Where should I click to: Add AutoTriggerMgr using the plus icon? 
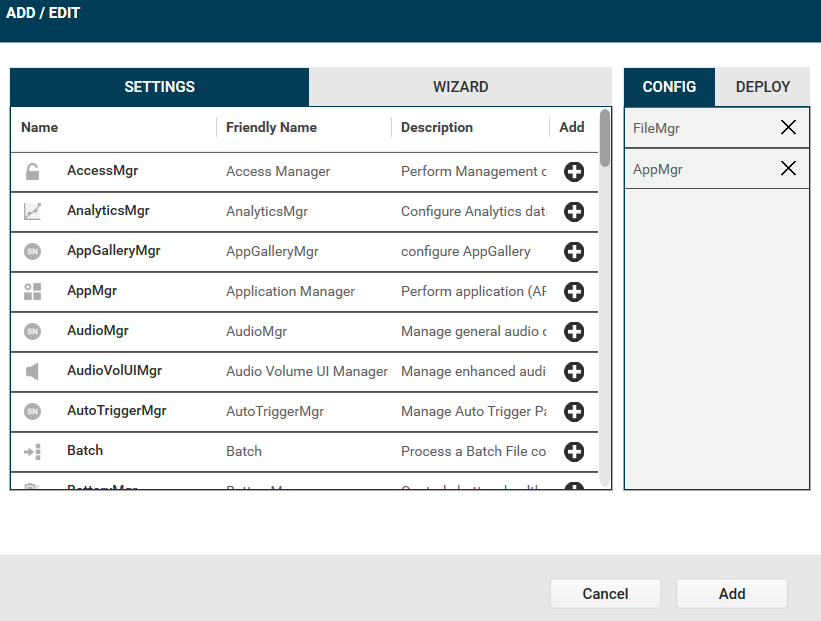click(574, 411)
